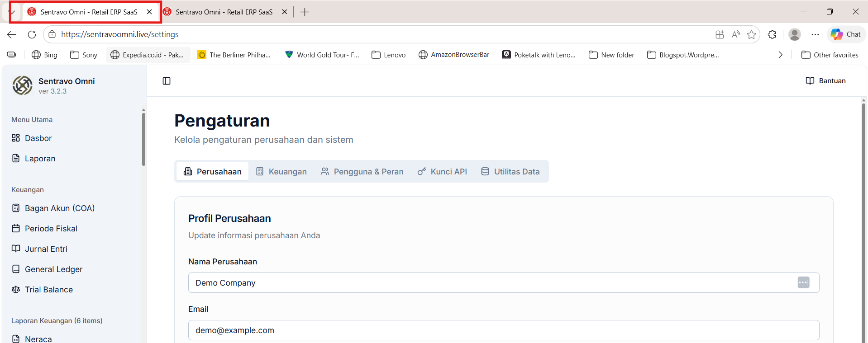The image size is (868, 343).
Task: Open the Other favorites folder
Action: [830, 55]
